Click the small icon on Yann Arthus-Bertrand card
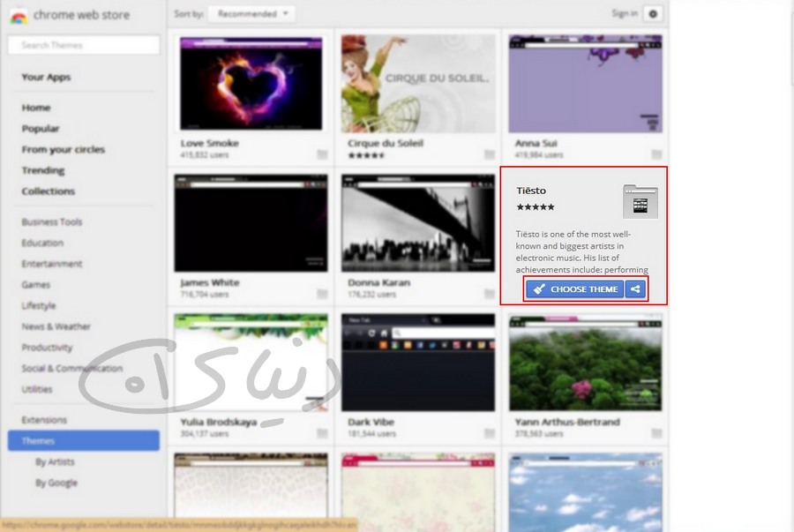The width and height of the screenshot is (794, 532). click(x=656, y=433)
